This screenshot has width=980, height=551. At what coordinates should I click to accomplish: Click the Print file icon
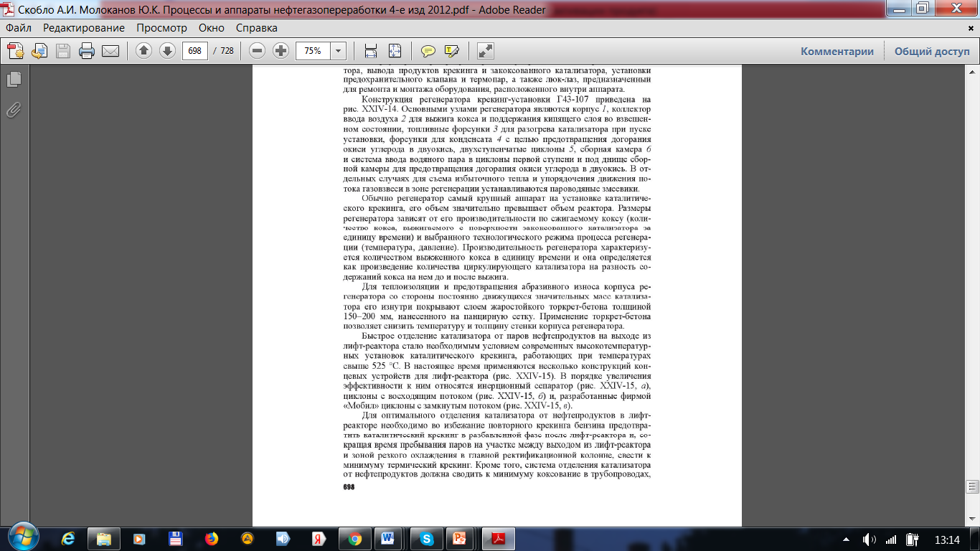pos(87,51)
